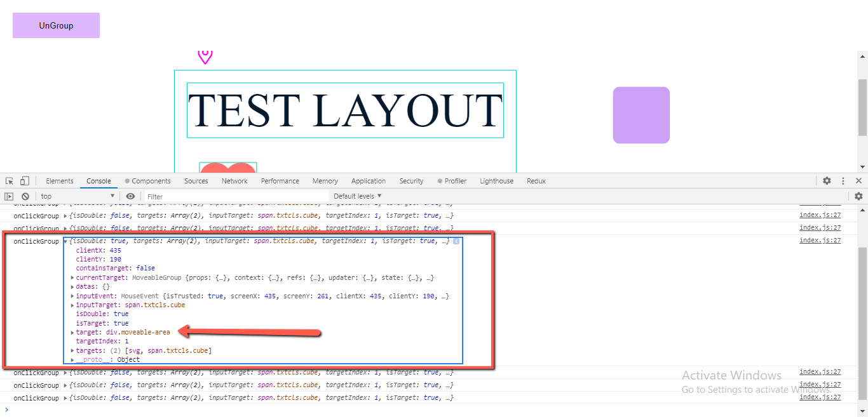
Task: Toggle the device toolbar icon
Action: pyautogui.click(x=25, y=181)
